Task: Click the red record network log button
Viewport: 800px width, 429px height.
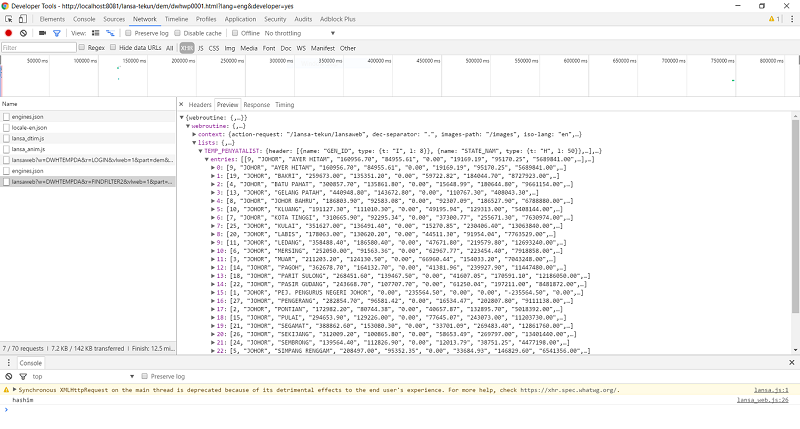Action: [x=9, y=33]
